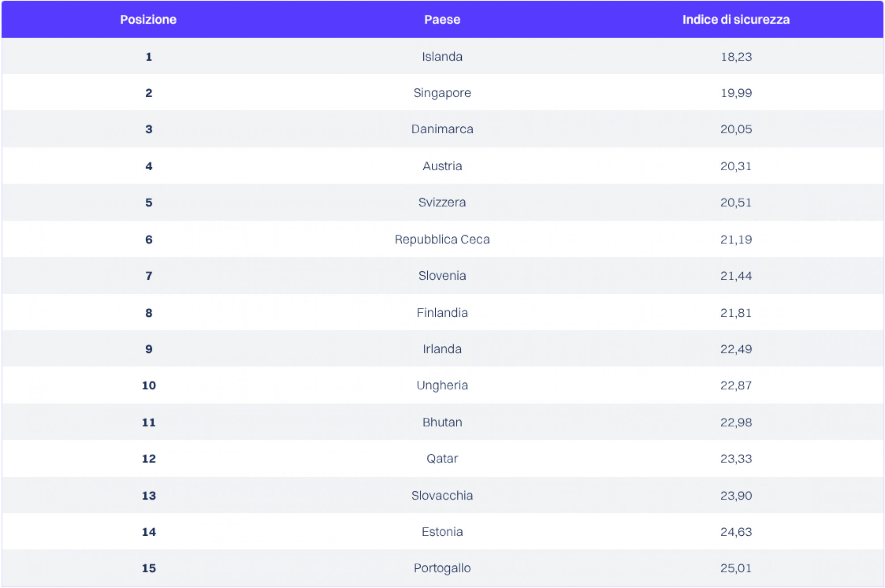This screenshot has height=588, width=885.
Task: Select the Slovenia country cell
Action: [x=442, y=276]
